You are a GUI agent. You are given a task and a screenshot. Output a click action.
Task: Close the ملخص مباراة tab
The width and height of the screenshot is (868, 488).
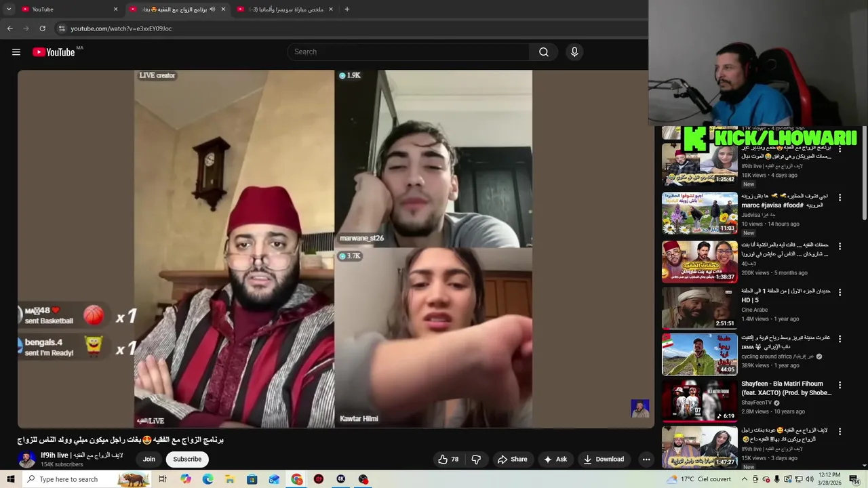(331, 9)
